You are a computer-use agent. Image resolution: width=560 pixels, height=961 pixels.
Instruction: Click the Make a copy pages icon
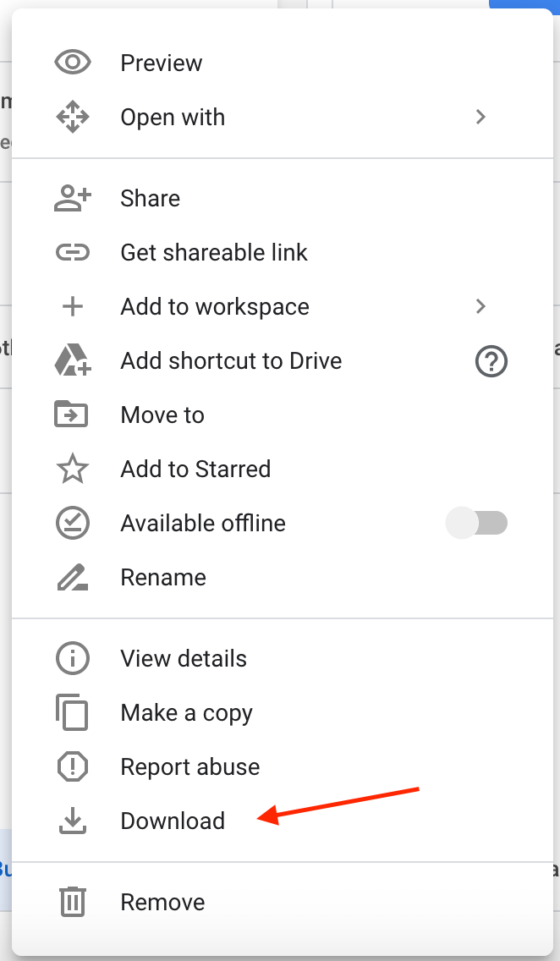click(x=72, y=712)
